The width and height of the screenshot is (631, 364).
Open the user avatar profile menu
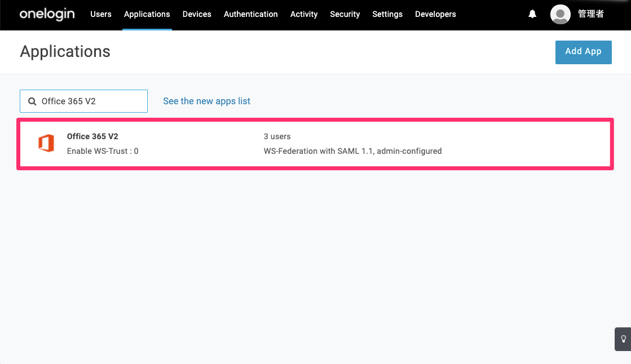560,14
